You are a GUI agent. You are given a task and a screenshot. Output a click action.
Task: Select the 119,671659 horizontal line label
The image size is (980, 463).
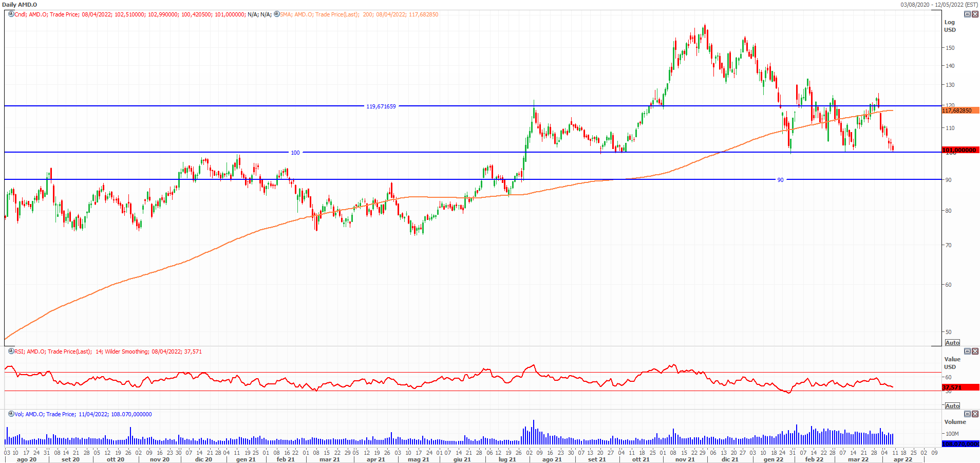click(381, 106)
